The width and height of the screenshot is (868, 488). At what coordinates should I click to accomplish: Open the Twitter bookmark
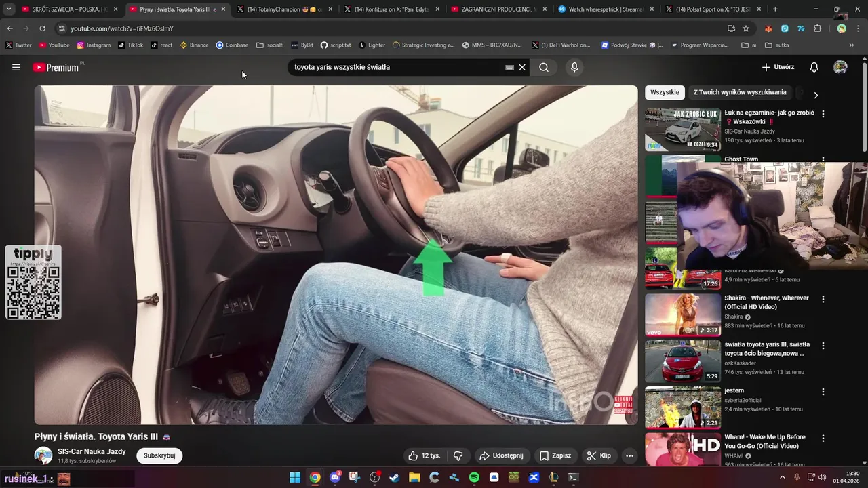click(18, 45)
